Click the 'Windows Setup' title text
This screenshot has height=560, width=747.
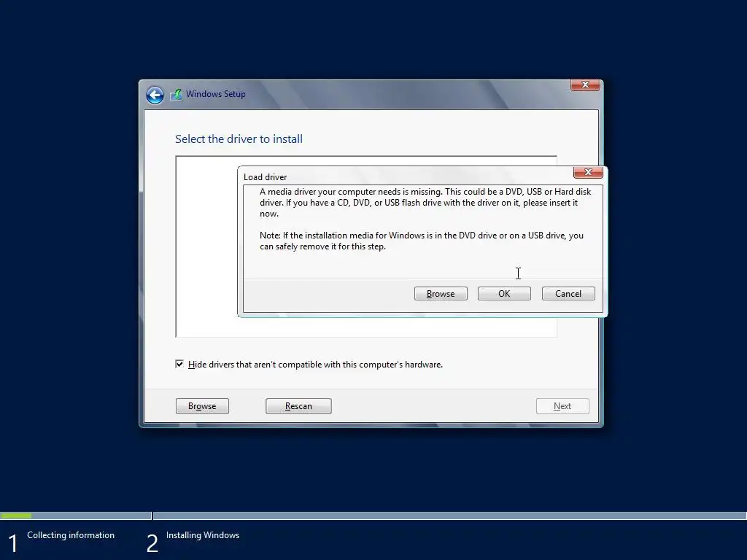click(216, 94)
